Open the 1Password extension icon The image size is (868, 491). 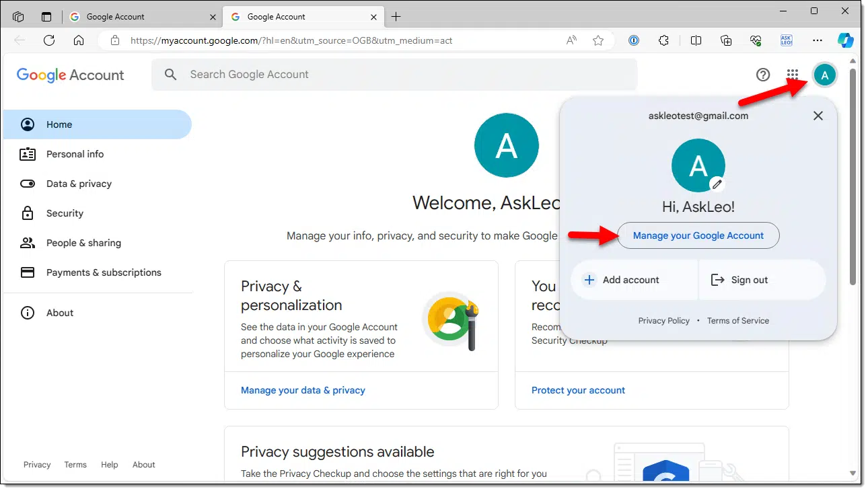(x=634, y=40)
